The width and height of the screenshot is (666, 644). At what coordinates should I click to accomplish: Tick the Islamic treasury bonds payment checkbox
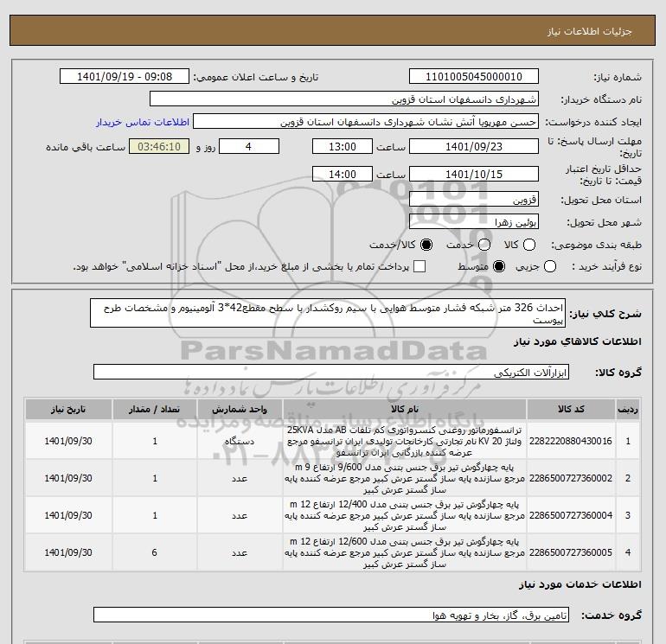coord(419,266)
